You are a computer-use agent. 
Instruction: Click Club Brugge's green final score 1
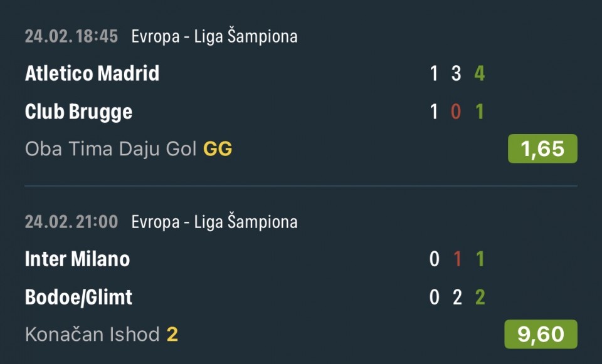tap(480, 112)
